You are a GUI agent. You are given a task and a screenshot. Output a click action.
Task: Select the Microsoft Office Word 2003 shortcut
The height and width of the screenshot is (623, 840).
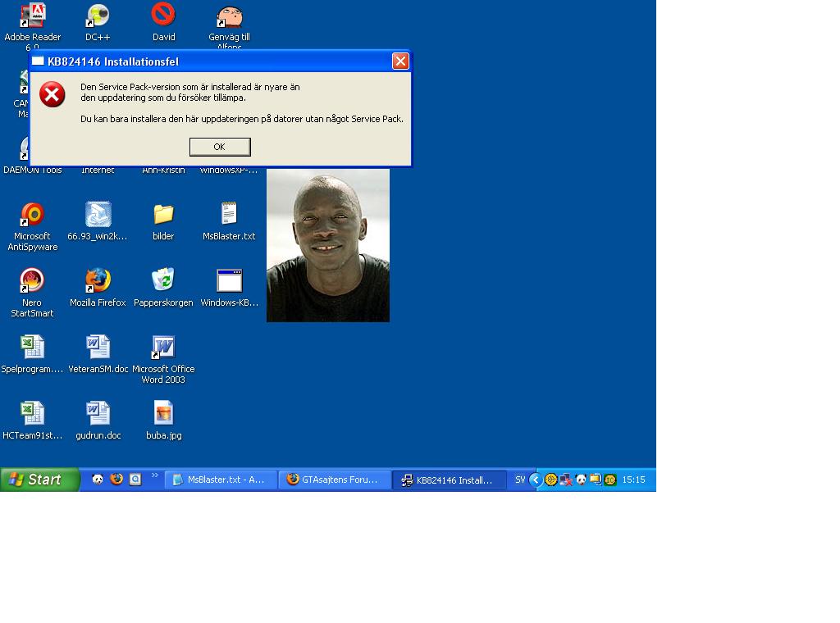[x=163, y=348]
